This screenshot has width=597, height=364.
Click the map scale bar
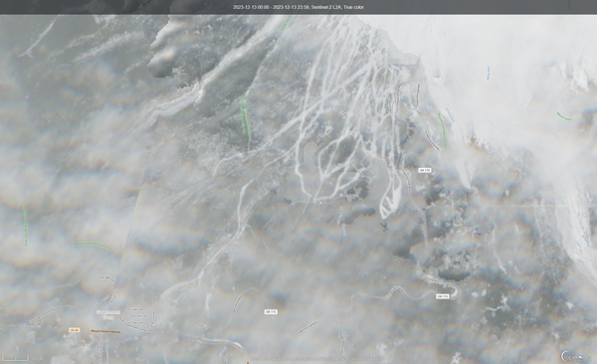(x=16, y=357)
